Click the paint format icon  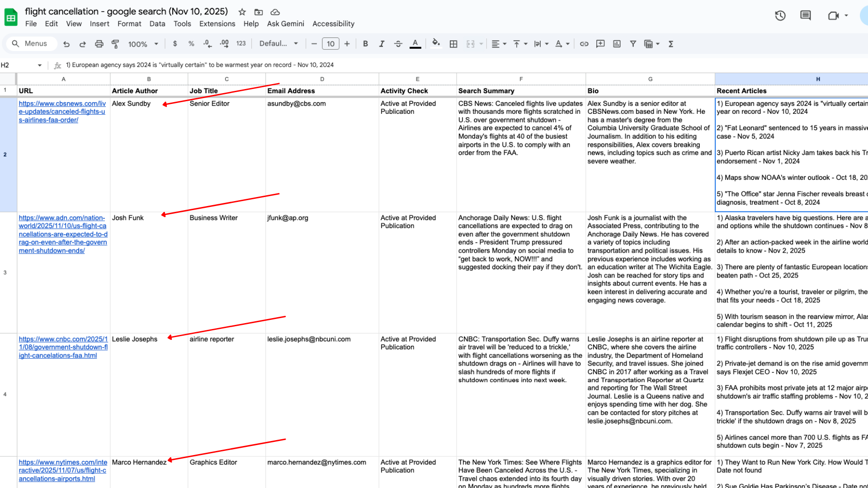click(x=115, y=44)
